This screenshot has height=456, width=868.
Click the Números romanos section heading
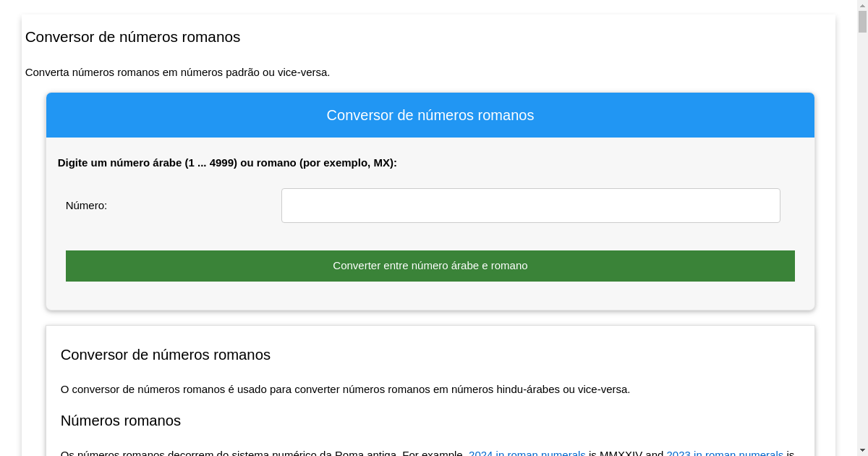point(120,421)
